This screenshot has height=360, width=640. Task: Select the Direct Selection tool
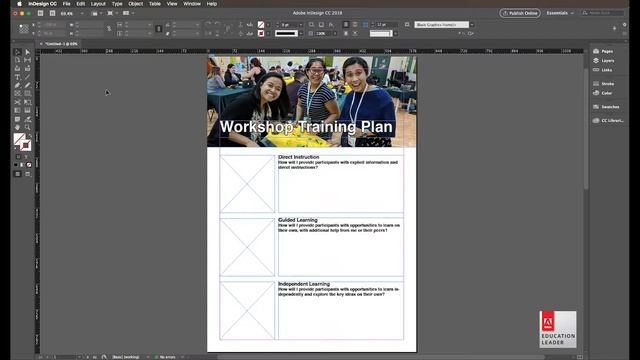[x=27, y=52]
